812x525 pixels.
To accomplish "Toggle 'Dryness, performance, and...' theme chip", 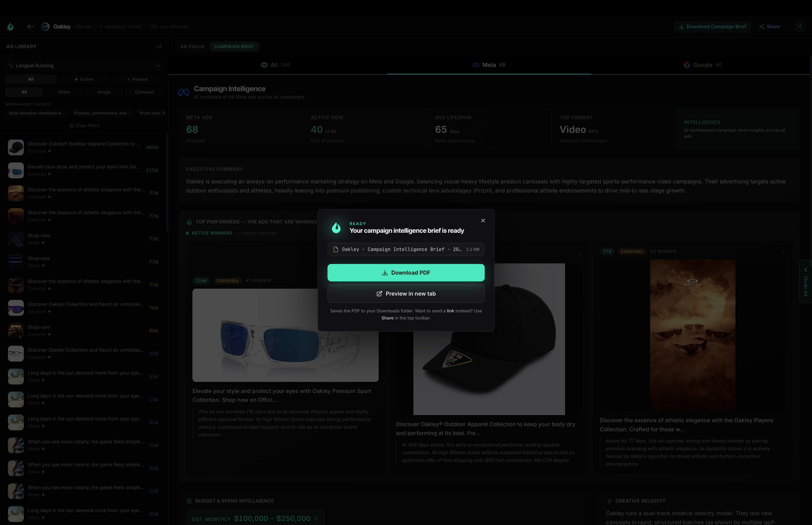I will [102, 113].
